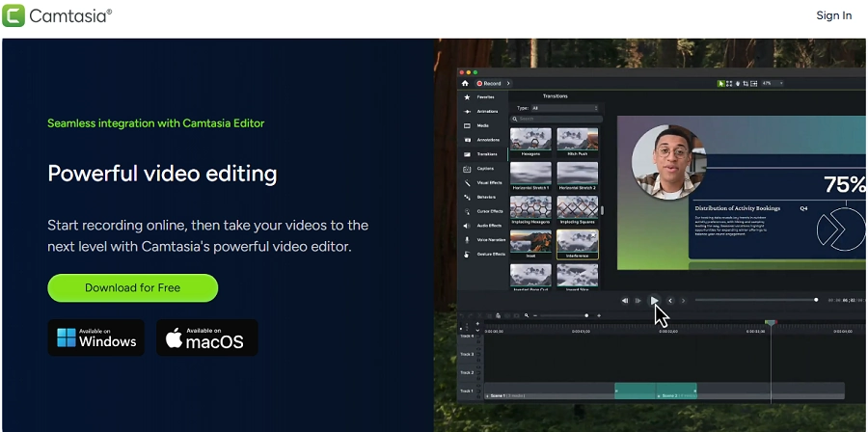Screen dimensions: 868x432
Task: Open the Cursor Effects tab in sidebar
Action: 482,211
